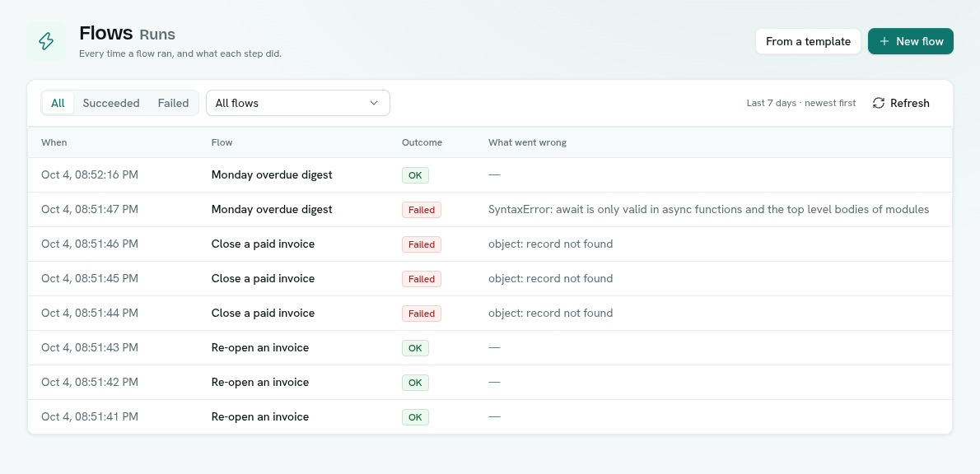980x474 pixels.
Task: Click the When column header
Action: tap(54, 142)
